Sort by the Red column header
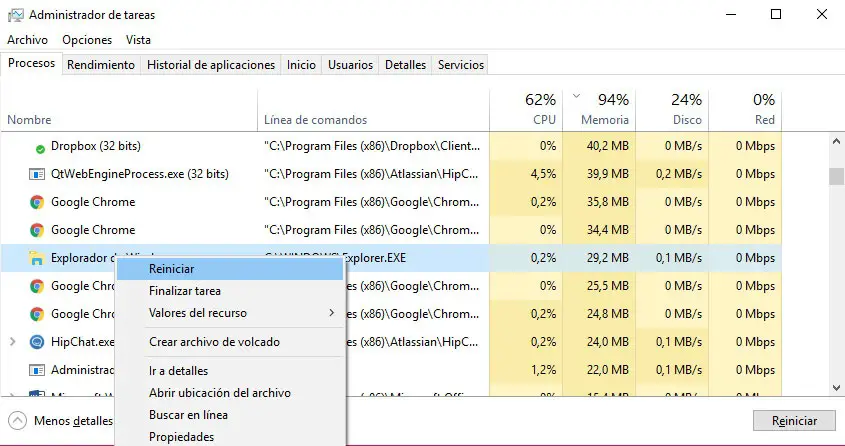Image resolution: width=845 pixels, height=446 pixels. (x=745, y=110)
